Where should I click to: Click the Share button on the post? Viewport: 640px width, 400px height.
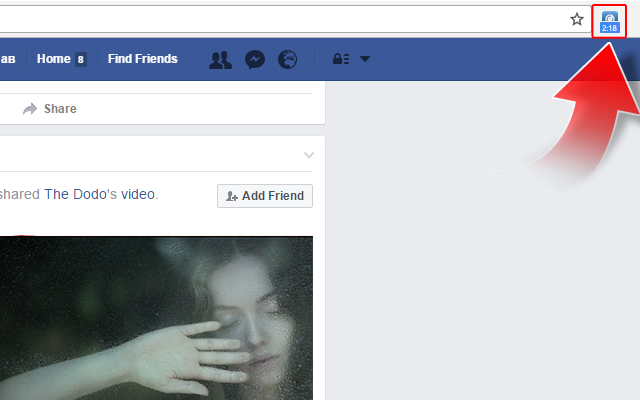coord(50,109)
